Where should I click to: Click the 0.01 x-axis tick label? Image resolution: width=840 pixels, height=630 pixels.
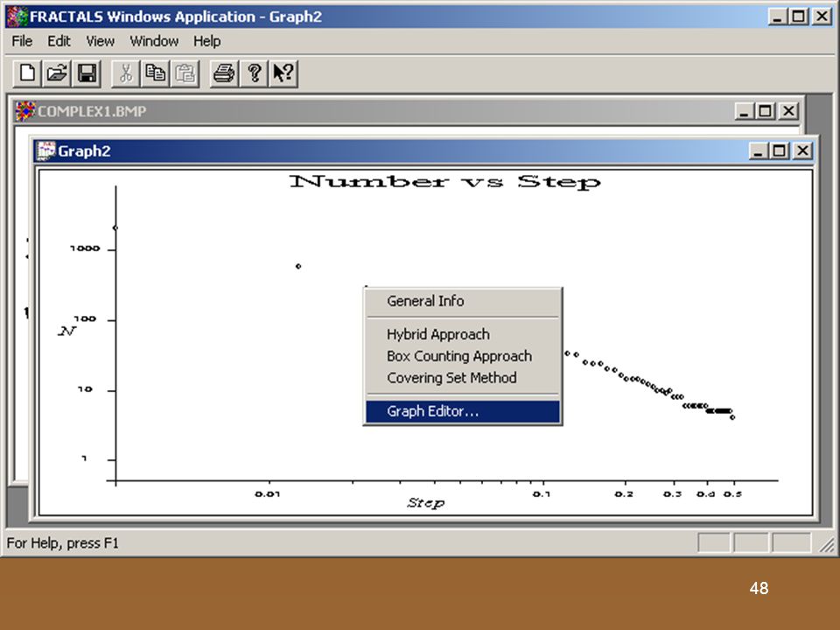click(268, 493)
